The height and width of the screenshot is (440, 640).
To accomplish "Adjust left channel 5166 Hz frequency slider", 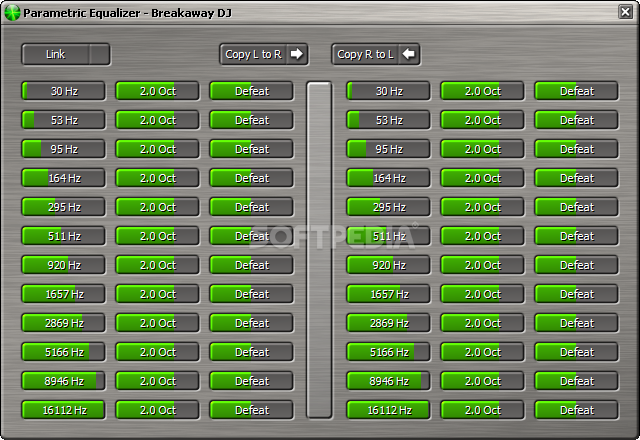I will pyautogui.click(x=63, y=352).
